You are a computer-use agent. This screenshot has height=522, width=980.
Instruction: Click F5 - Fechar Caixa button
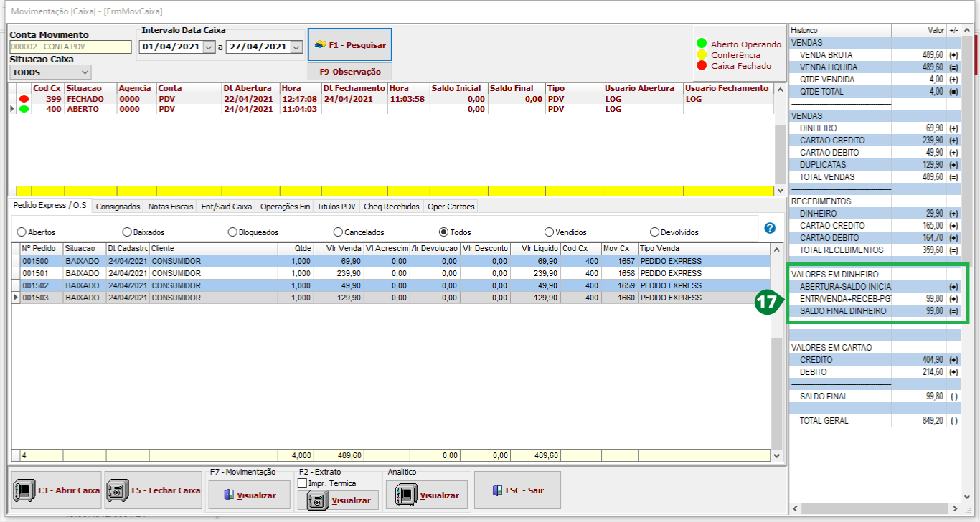click(153, 490)
